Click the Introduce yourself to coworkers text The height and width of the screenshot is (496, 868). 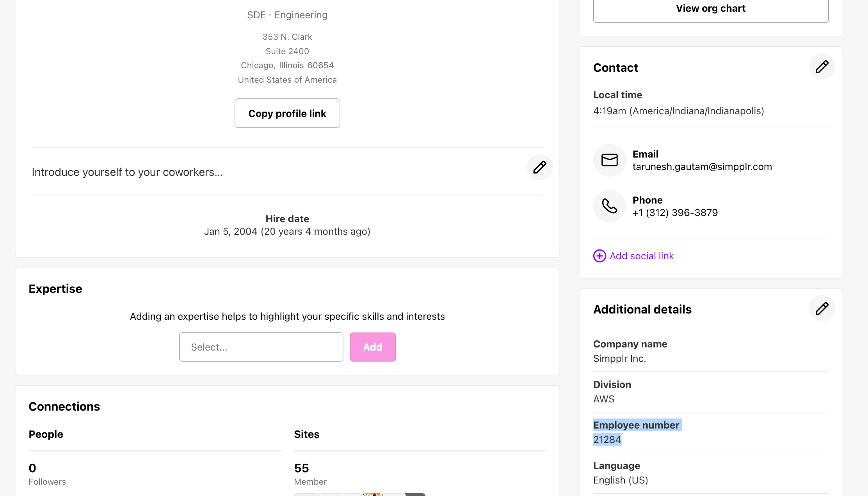[x=127, y=172]
